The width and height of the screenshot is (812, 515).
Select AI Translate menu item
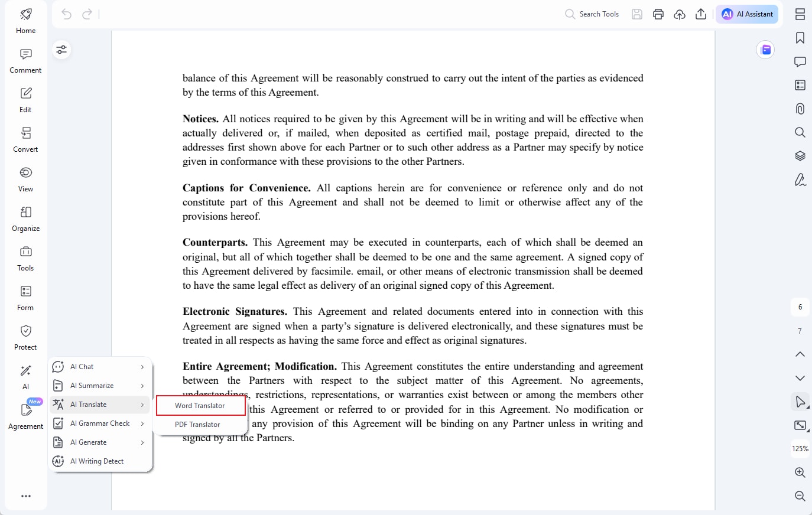[99, 405]
